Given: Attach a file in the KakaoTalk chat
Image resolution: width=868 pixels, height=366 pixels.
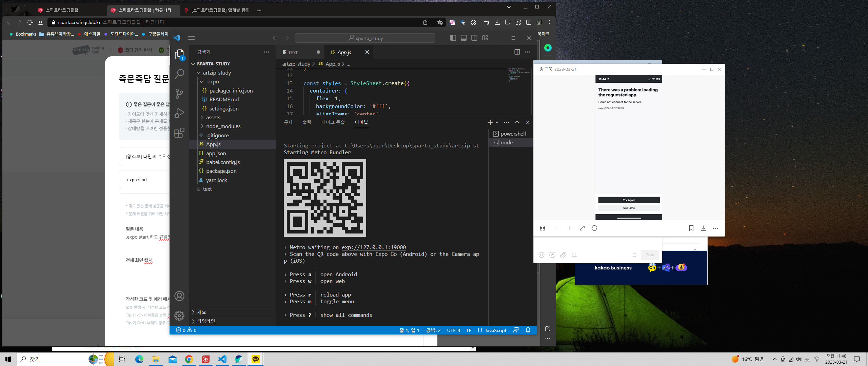Looking at the screenshot, I should click(563, 255).
